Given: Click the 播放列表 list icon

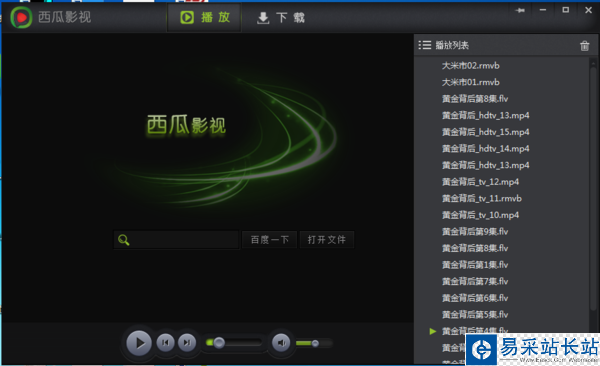Looking at the screenshot, I should coord(424,45).
